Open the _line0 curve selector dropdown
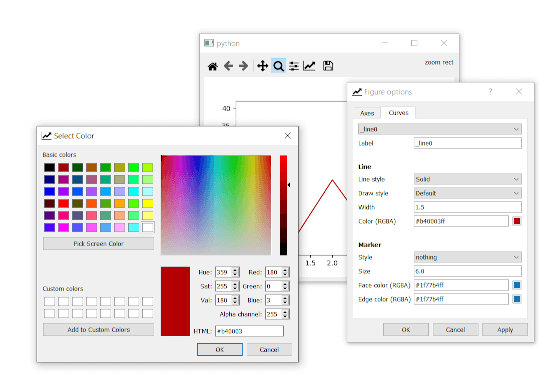Screen dimensions: 558x376 [440, 129]
